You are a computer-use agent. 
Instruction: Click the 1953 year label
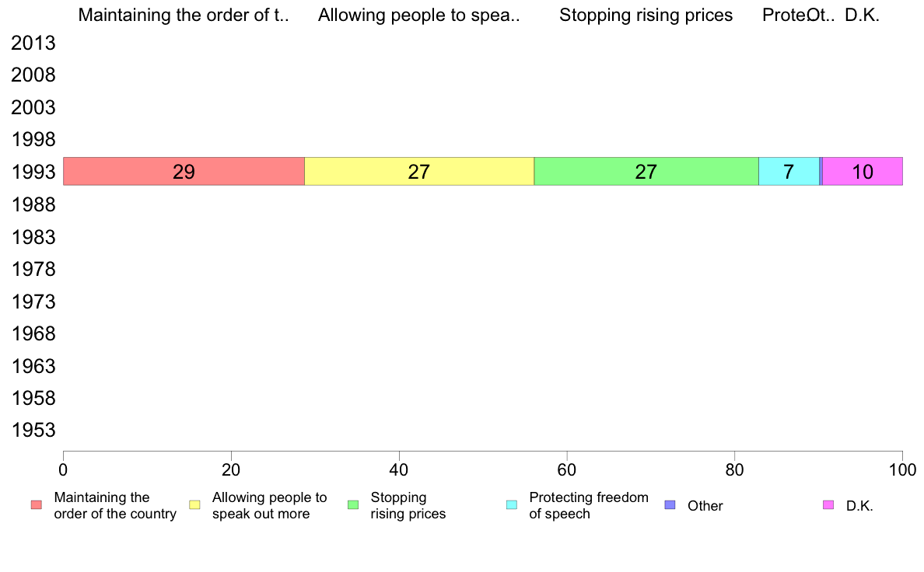click(x=33, y=430)
